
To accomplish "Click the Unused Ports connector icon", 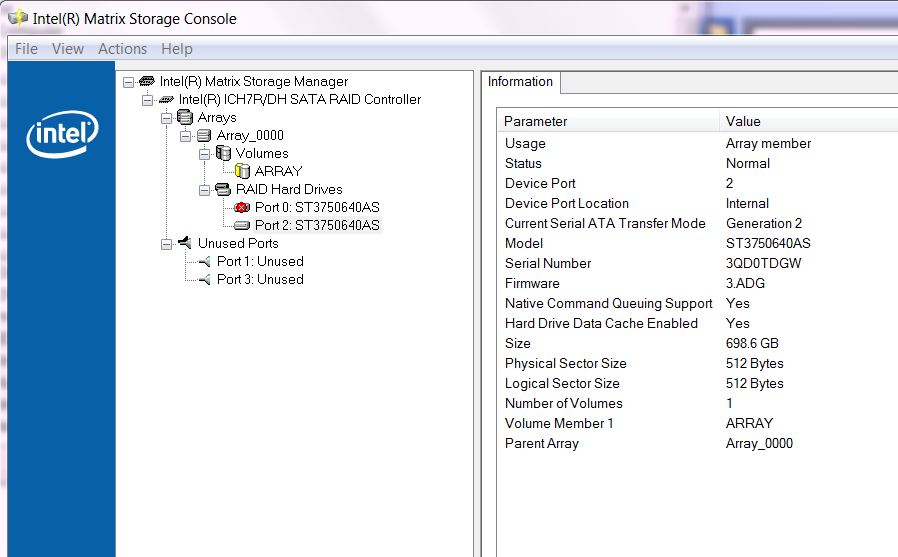I will (184, 243).
